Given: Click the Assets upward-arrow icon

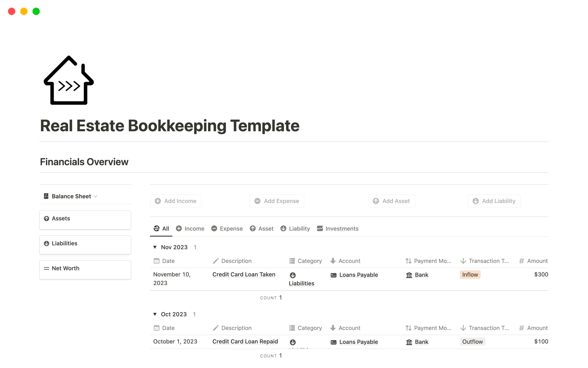Looking at the screenshot, I should click(47, 218).
